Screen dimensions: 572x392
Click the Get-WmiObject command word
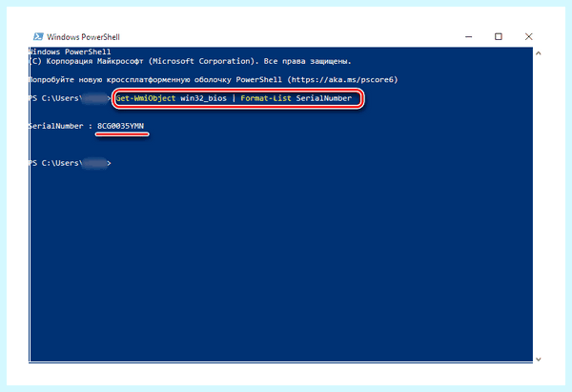pyautogui.click(x=146, y=98)
